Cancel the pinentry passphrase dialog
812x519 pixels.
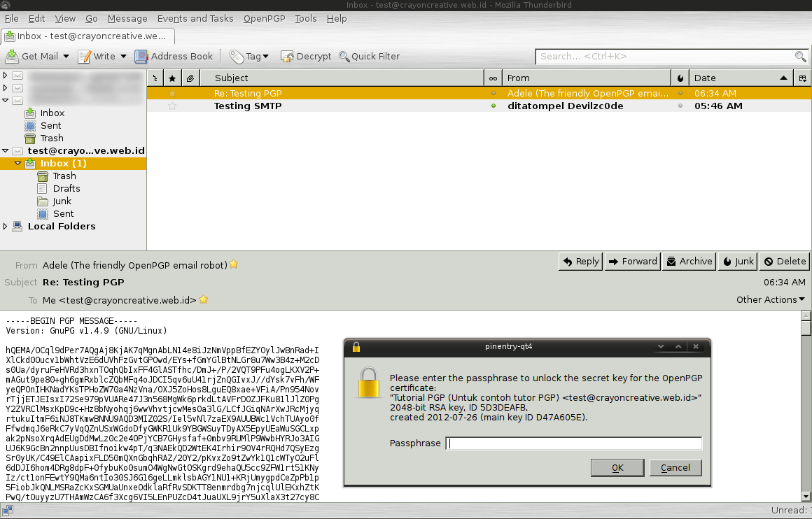tap(675, 468)
